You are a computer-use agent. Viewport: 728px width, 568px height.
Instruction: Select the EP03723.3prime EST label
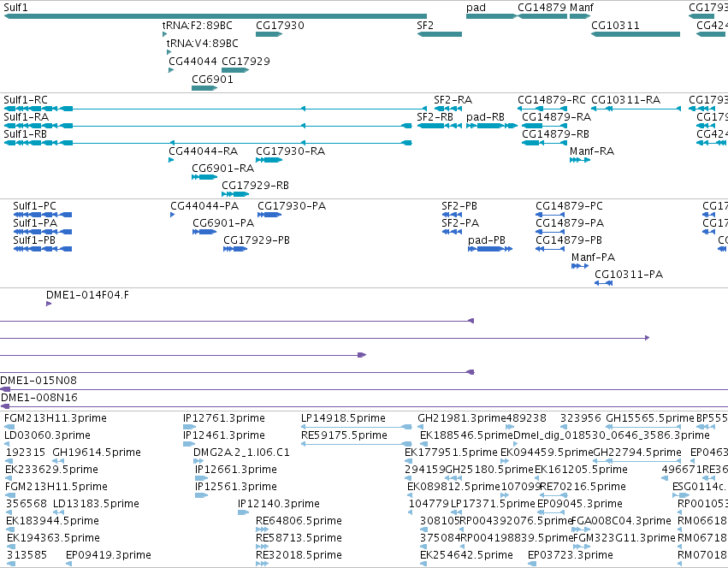(570, 555)
